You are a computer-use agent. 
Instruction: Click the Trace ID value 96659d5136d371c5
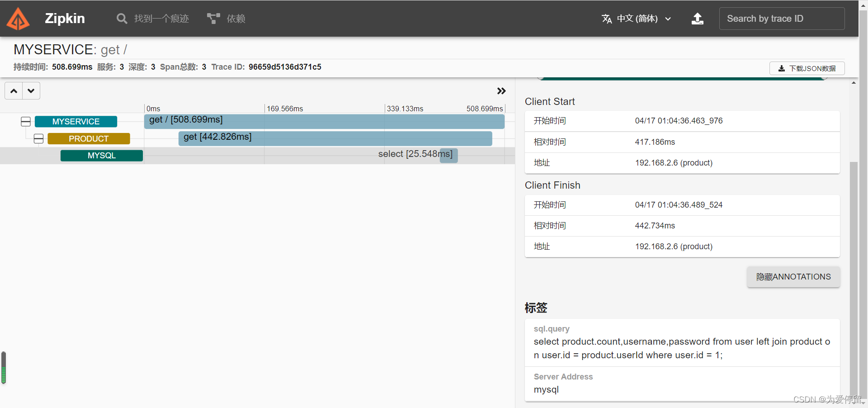(285, 67)
